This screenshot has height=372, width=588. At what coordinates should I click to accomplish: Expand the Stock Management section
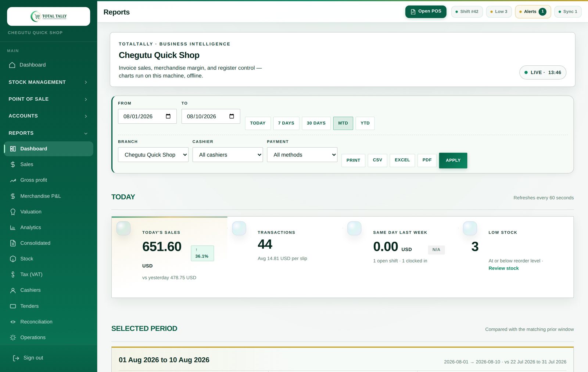point(49,82)
